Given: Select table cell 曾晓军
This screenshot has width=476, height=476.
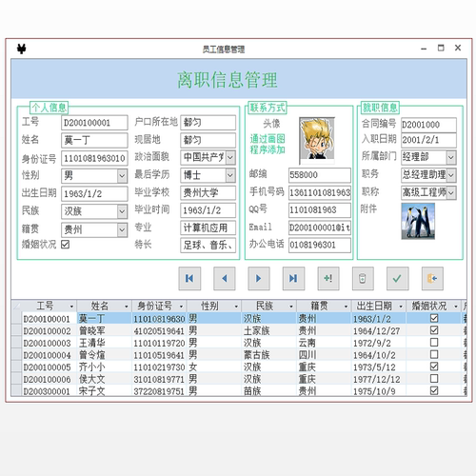Looking at the screenshot, I should click(105, 330).
